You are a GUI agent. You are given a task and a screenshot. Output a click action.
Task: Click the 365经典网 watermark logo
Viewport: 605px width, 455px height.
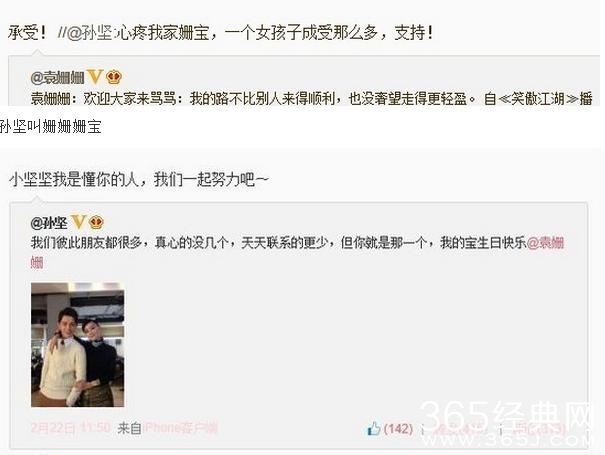507,423
